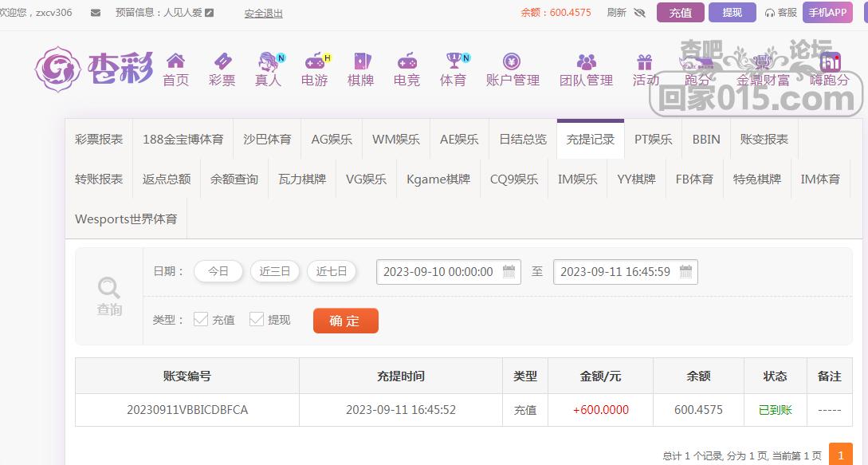The height and width of the screenshot is (465, 868).
Task: Select the 充提记录 tab
Action: pos(591,139)
